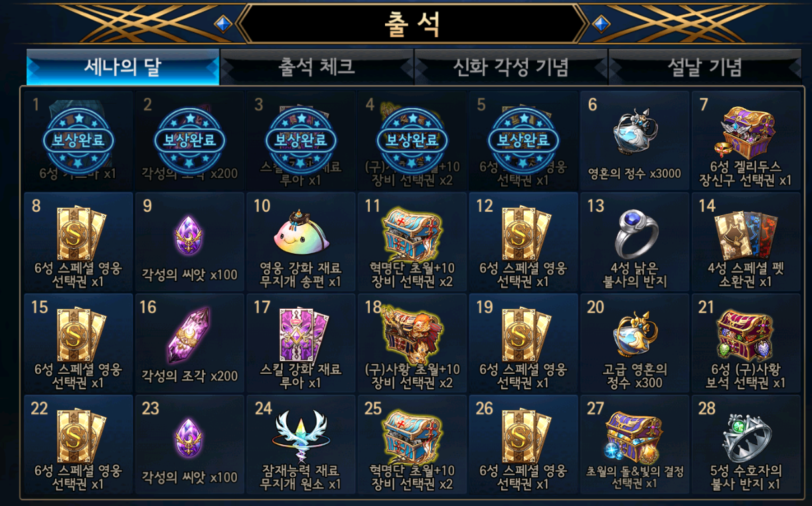Select day 14 스페셜 펫 소환권 cards
The width and height of the screenshot is (812, 506).
pyautogui.click(x=746, y=242)
